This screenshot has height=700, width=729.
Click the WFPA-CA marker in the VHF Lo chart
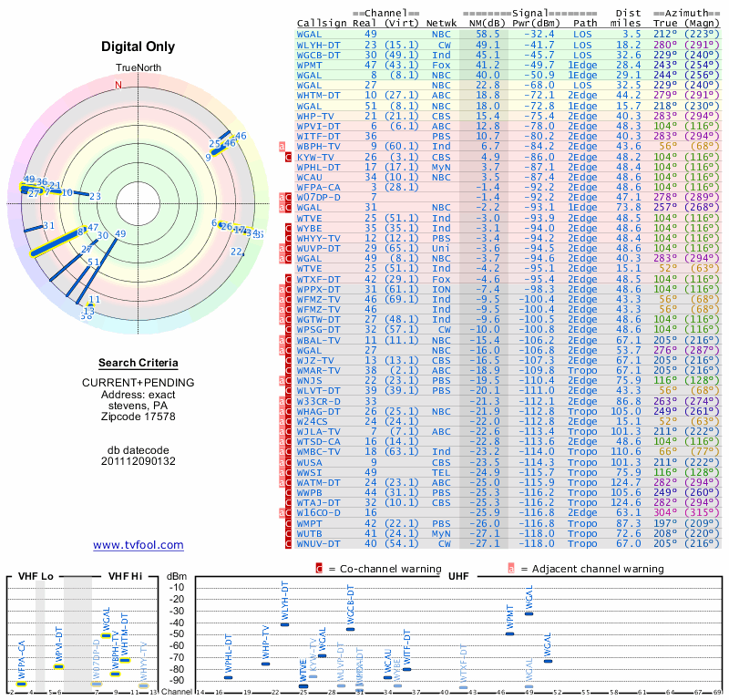pos(21,685)
